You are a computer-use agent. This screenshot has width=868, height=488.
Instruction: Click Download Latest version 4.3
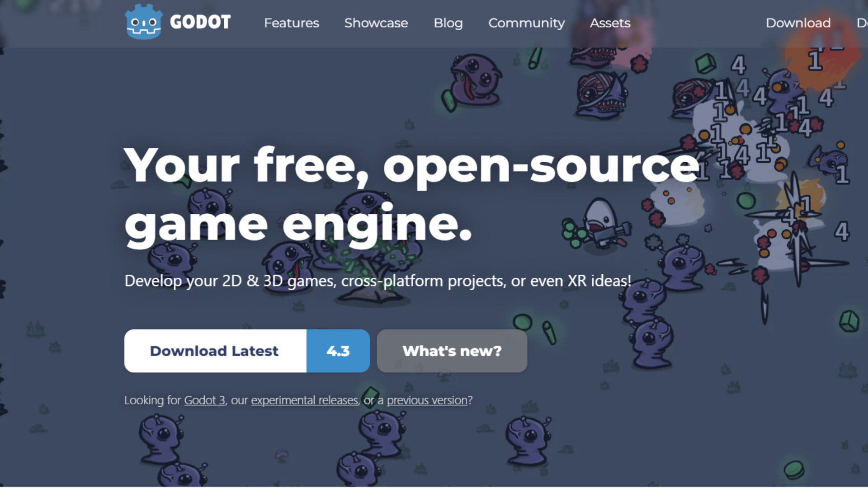(247, 351)
